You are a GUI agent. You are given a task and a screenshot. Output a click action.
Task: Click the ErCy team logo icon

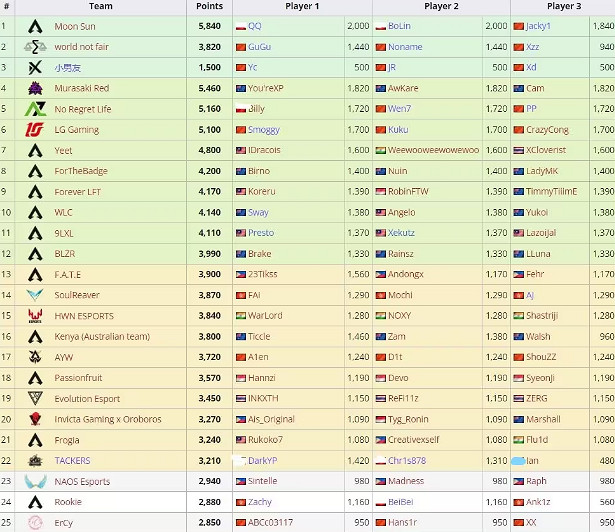[35, 522]
